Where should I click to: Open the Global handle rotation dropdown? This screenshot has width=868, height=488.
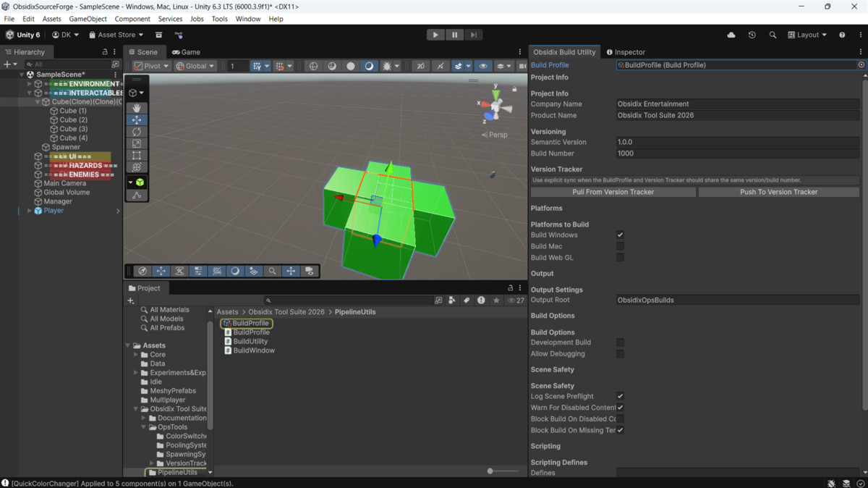pos(195,66)
